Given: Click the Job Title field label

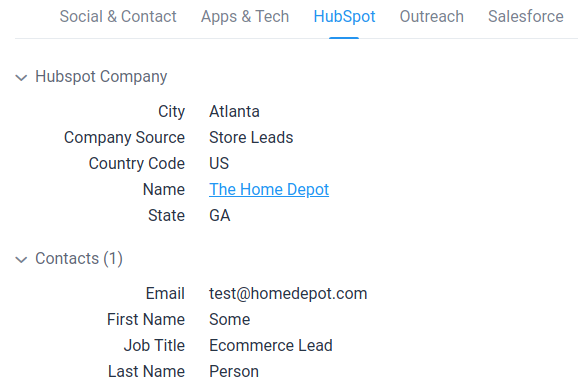Looking at the screenshot, I should click(154, 345).
